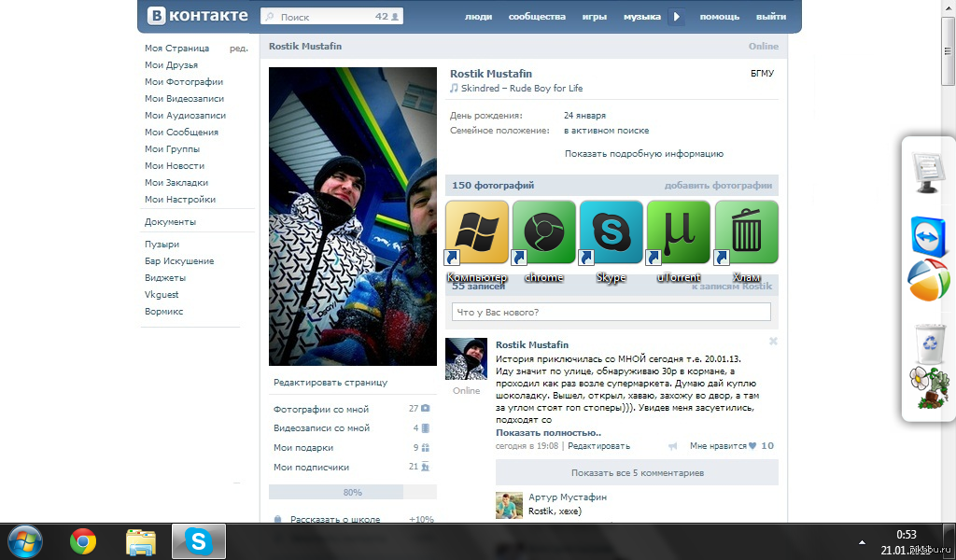Launch TeamViewer from the side dock
The width and height of the screenshot is (956, 560).
point(928,236)
